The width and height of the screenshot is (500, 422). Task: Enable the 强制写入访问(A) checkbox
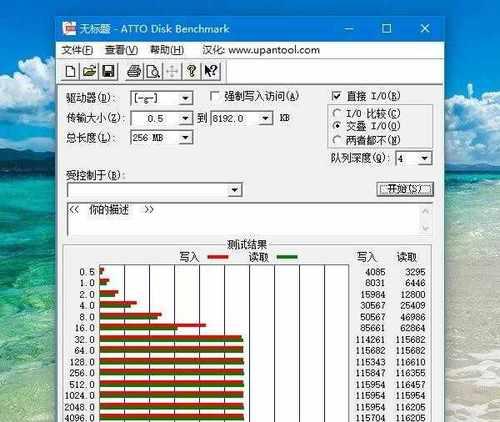215,97
